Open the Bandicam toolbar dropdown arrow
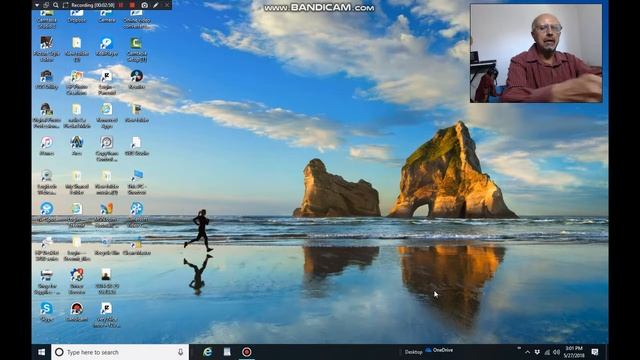The width and height of the screenshot is (640, 360). pyautogui.click(x=37, y=5)
